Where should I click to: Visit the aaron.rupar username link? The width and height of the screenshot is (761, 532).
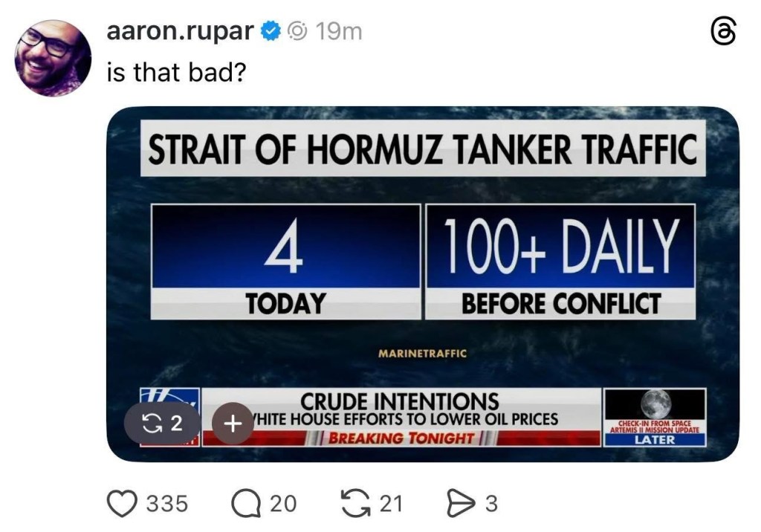(x=181, y=31)
